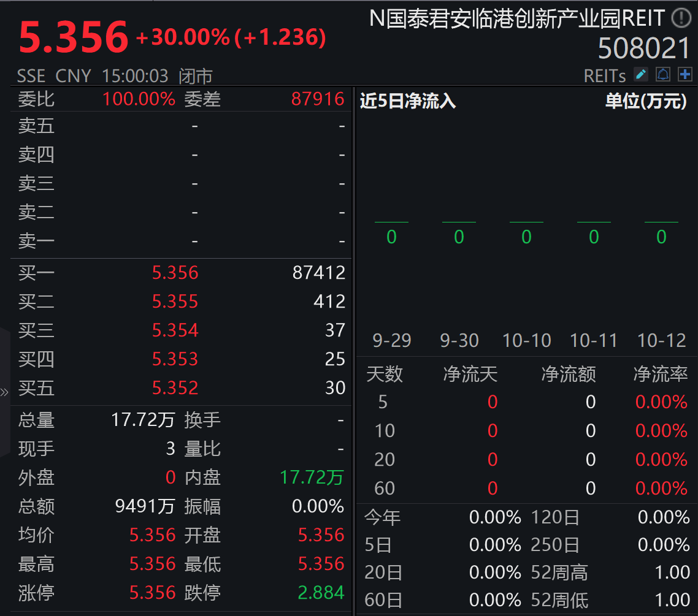This screenshot has width=698, height=616.
Task: Click the 总额 value 9491万
Action: (145, 506)
